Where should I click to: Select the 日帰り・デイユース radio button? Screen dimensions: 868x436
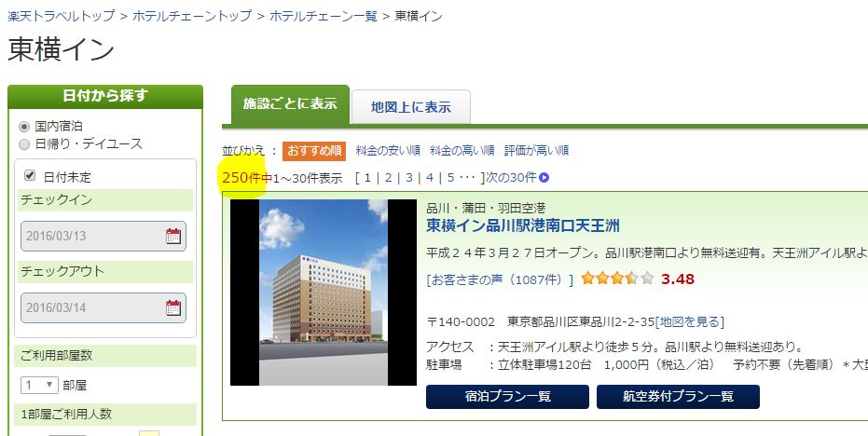[24, 144]
